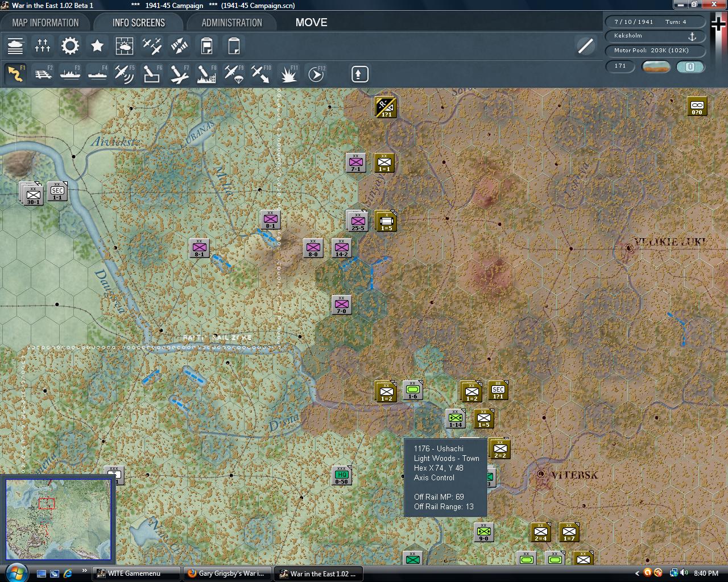Image resolution: width=728 pixels, height=582 pixels.
Task: Toggle F9 air transport parachute mode
Action: 234,74
